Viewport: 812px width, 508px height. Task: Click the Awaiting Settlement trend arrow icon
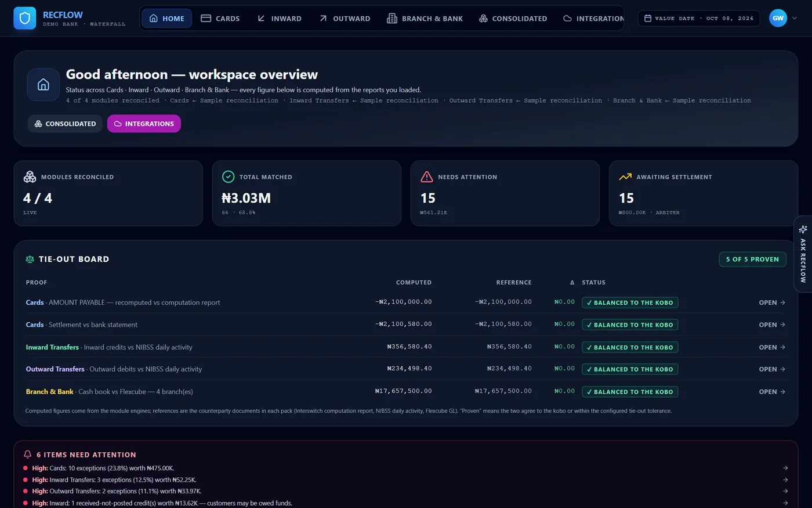[x=625, y=176]
